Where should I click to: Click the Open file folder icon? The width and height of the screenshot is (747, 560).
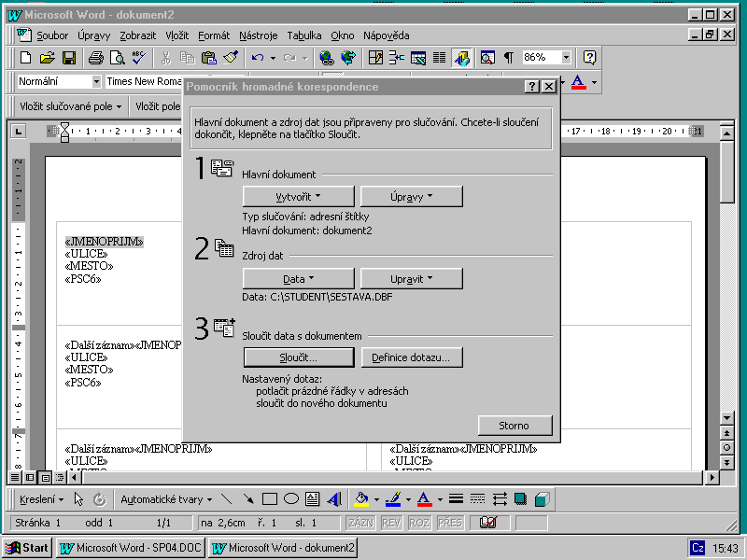(x=48, y=58)
